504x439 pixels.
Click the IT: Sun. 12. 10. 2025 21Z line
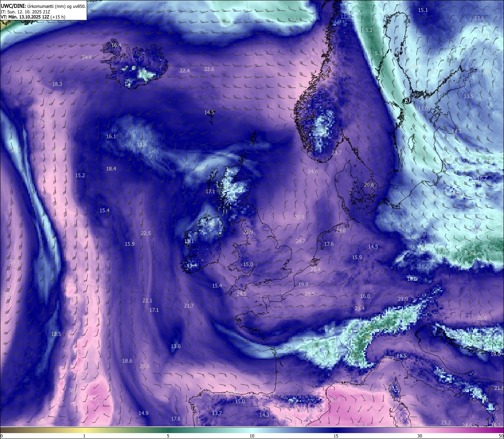point(25,12)
